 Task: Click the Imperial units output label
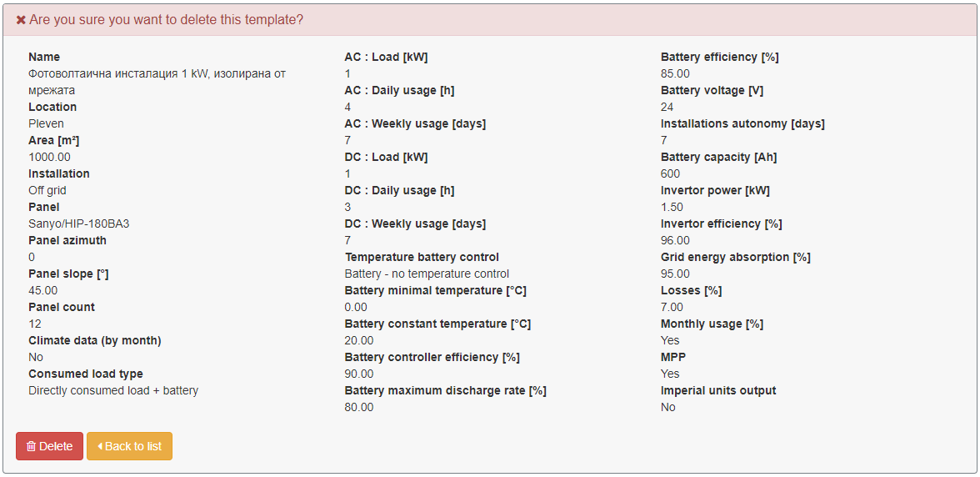click(718, 391)
